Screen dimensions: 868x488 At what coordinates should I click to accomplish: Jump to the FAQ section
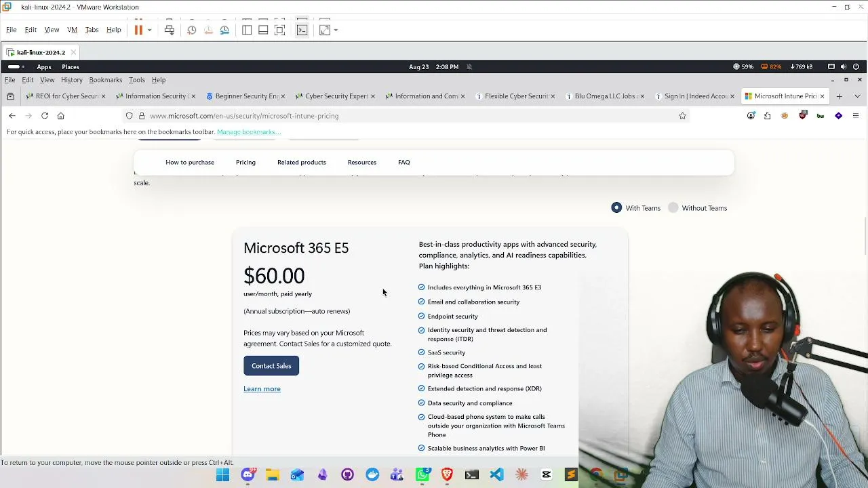404,162
